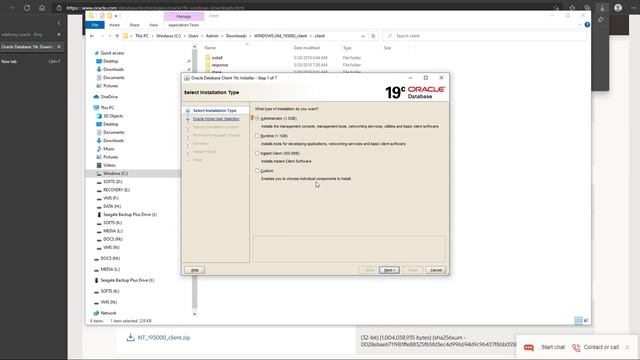Viewport: 640px width, 360px height.
Task: Open the browser downloads icon
Action: [x=602, y=8]
